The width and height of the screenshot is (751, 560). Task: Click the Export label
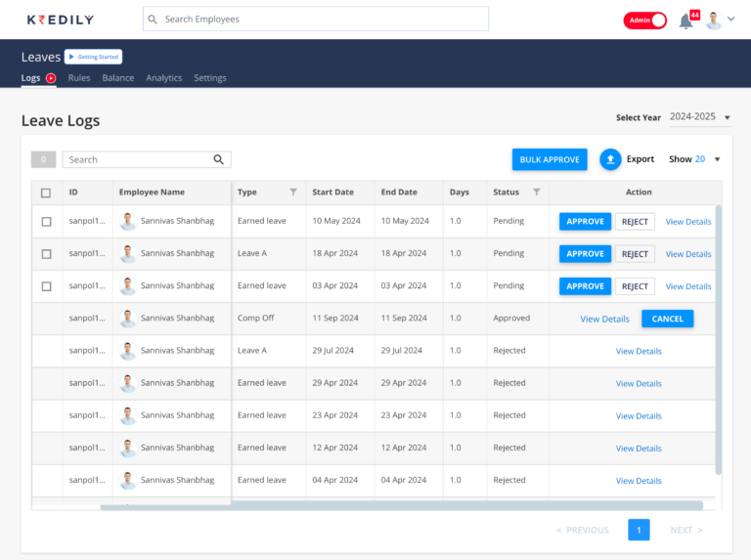pyautogui.click(x=640, y=159)
